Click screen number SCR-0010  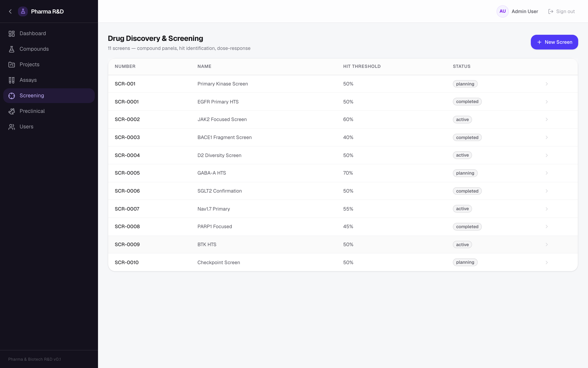point(127,262)
